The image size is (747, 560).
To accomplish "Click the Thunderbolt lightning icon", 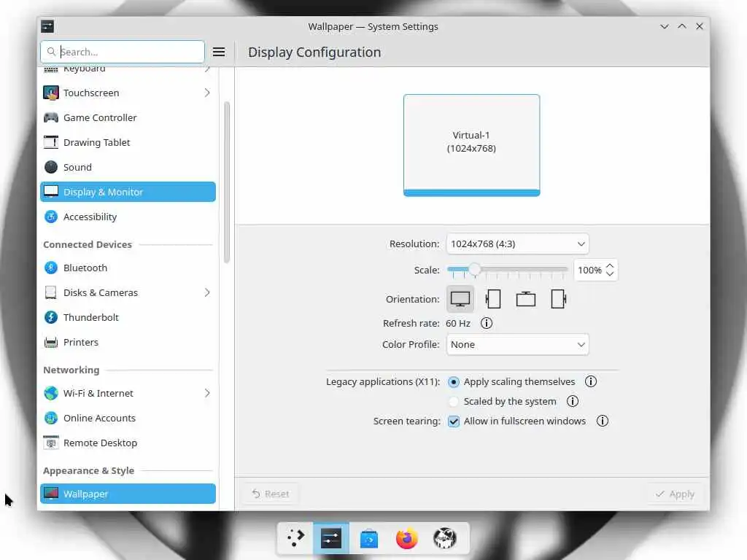I will pos(51,317).
